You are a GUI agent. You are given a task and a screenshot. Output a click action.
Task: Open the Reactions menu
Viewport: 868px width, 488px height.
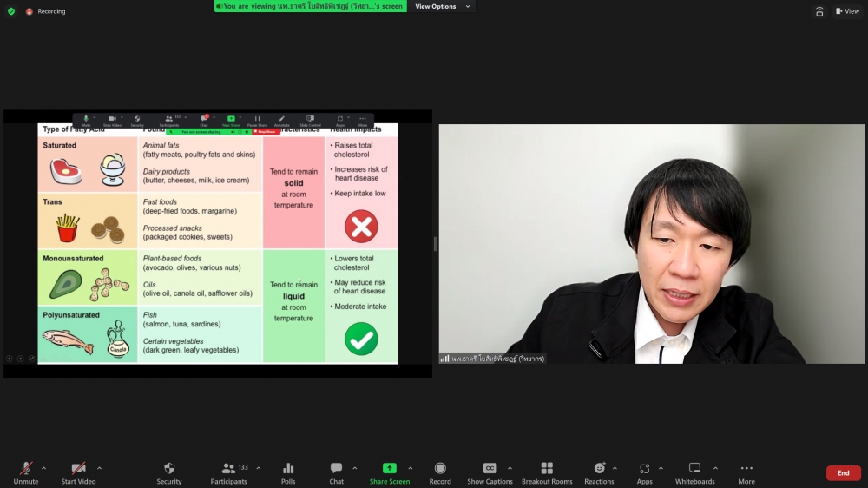599,469
